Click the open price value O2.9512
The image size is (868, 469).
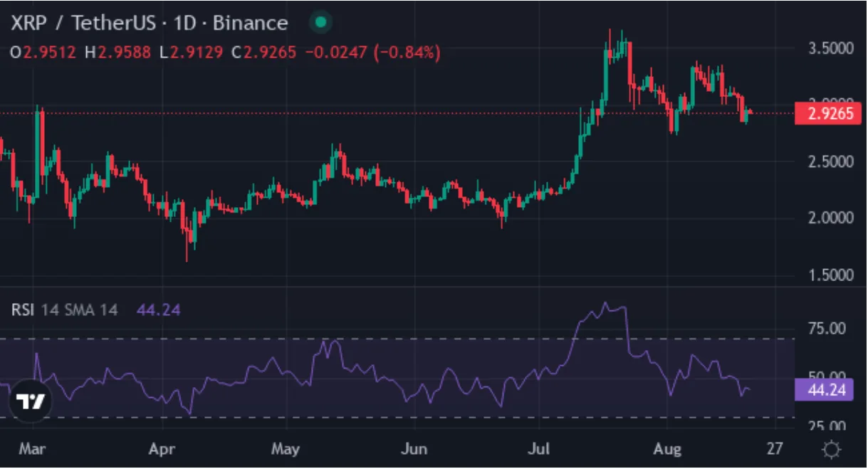[43, 53]
